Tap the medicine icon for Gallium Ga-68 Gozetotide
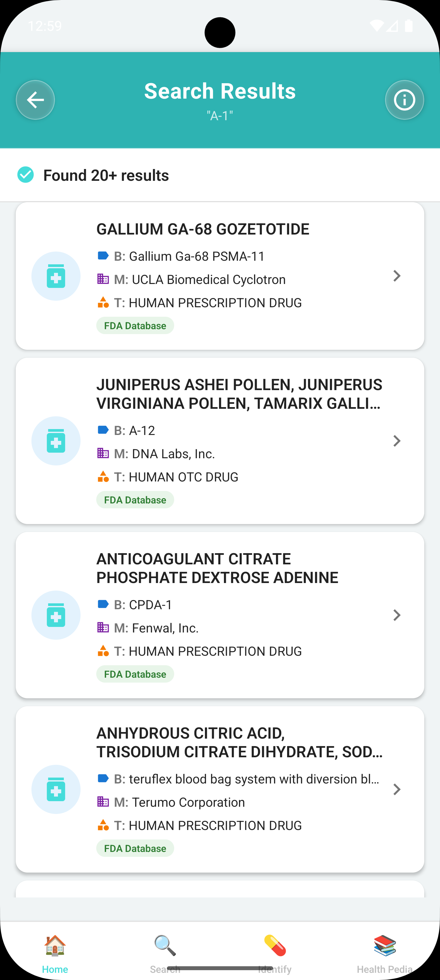 coord(56,276)
